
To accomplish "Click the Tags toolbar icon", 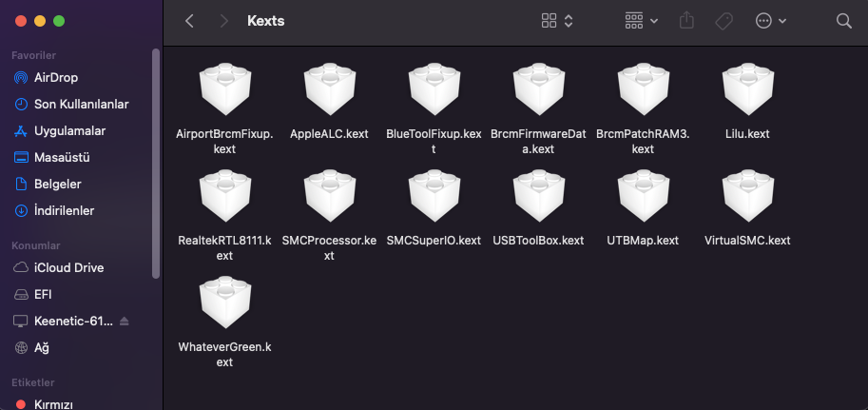I will point(723,21).
